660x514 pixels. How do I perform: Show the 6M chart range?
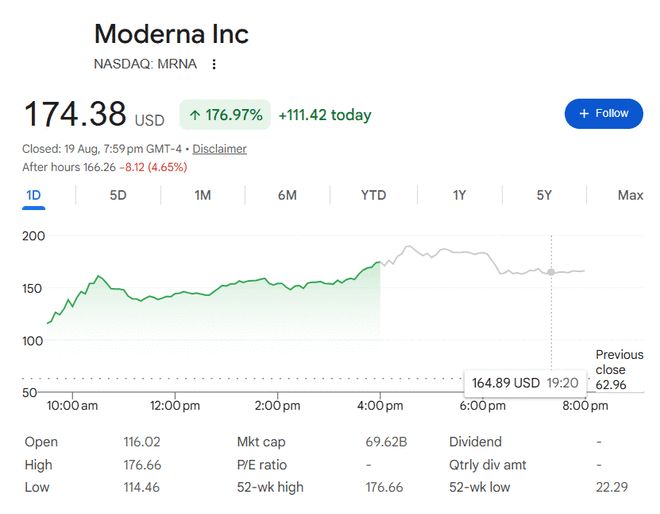[x=287, y=195]
